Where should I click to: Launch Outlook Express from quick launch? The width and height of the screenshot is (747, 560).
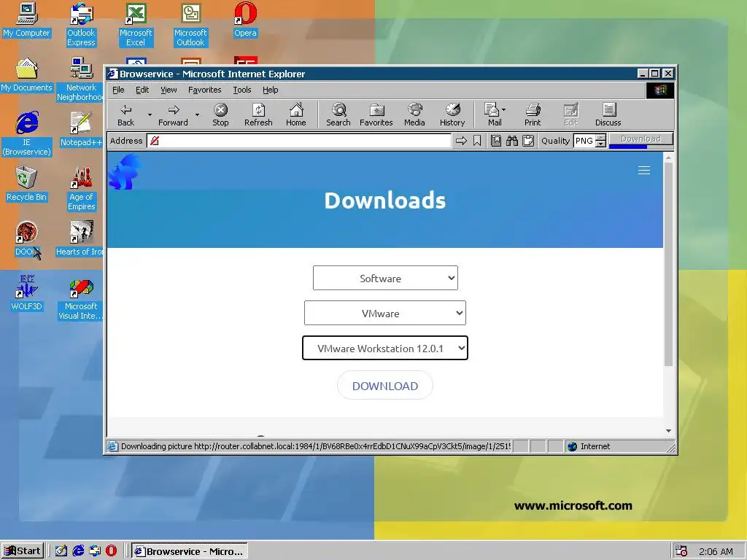tap(95, 551)
